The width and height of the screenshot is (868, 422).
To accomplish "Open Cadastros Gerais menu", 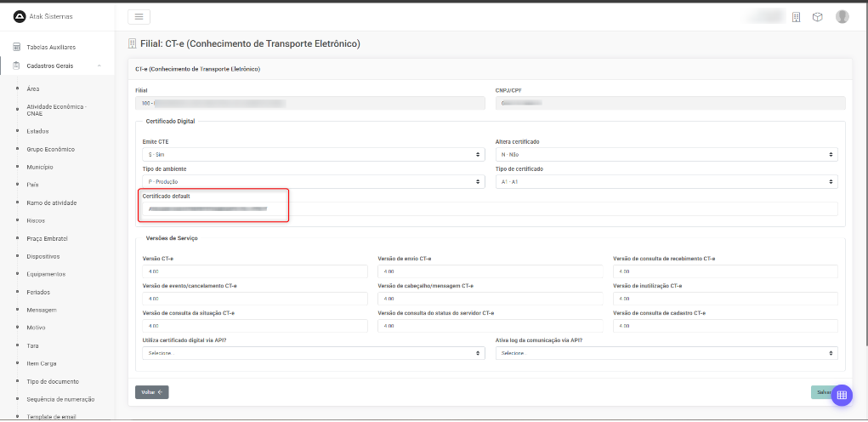I will (50, 66).
